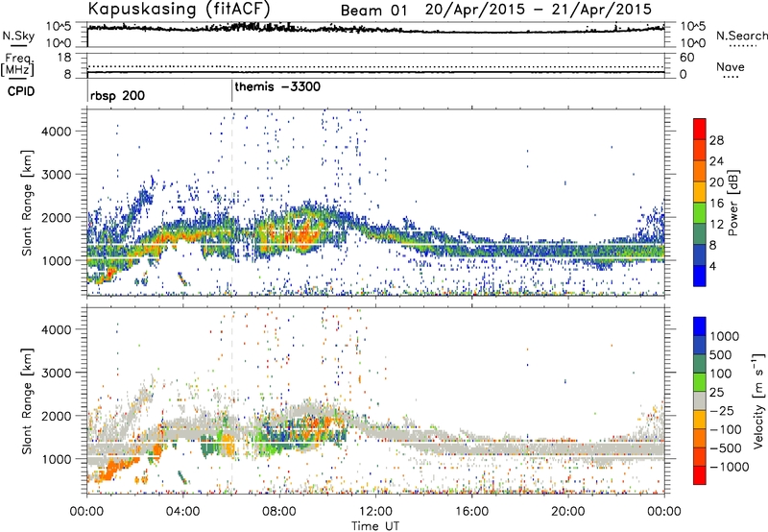Screen dimensions: 768x532
Task: Click the 'Power [dB]' color bar label
Action: pyautogui.click(x=733, y=203)
